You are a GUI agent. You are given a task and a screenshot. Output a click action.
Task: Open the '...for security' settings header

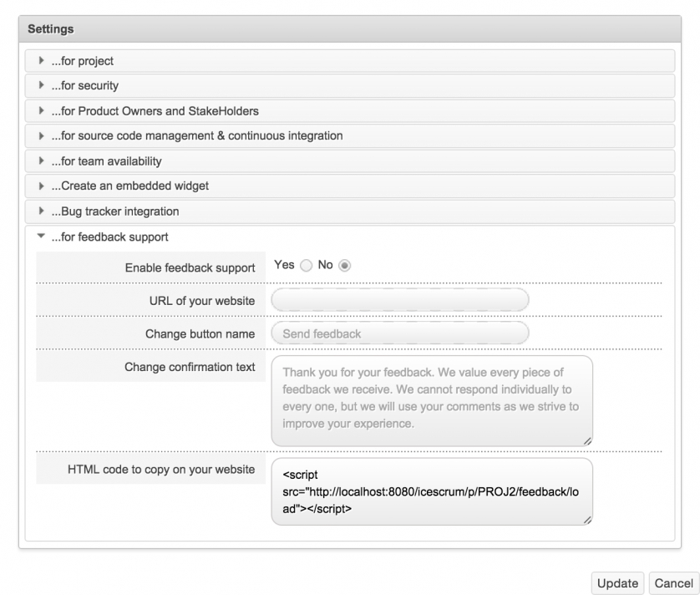(350, 85)
